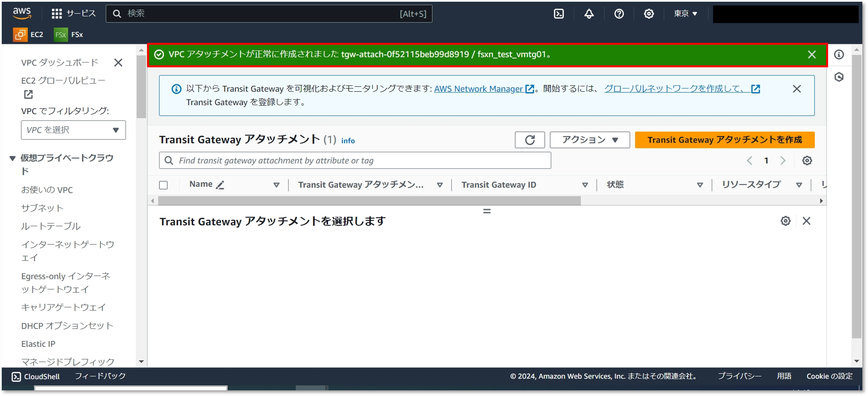
Task: Open the AWS Network Manager link
Action: 484,89
